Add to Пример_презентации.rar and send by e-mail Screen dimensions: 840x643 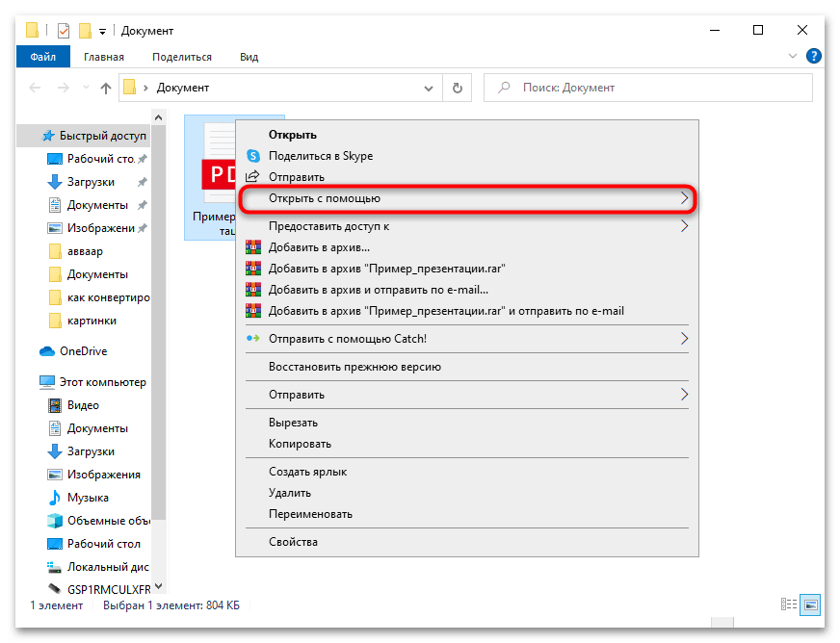[x=467, y=311]
